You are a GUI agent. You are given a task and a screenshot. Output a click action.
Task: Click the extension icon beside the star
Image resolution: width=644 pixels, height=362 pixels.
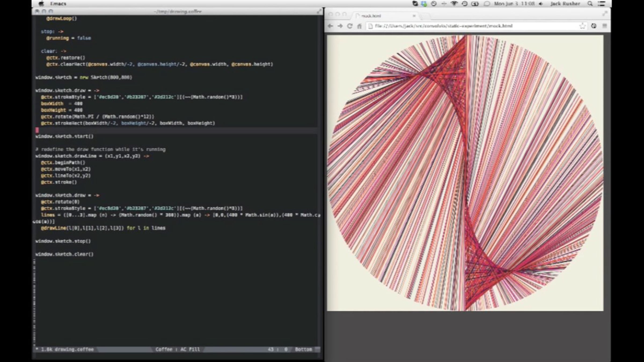pyautogui.click(x=594, y=26)
